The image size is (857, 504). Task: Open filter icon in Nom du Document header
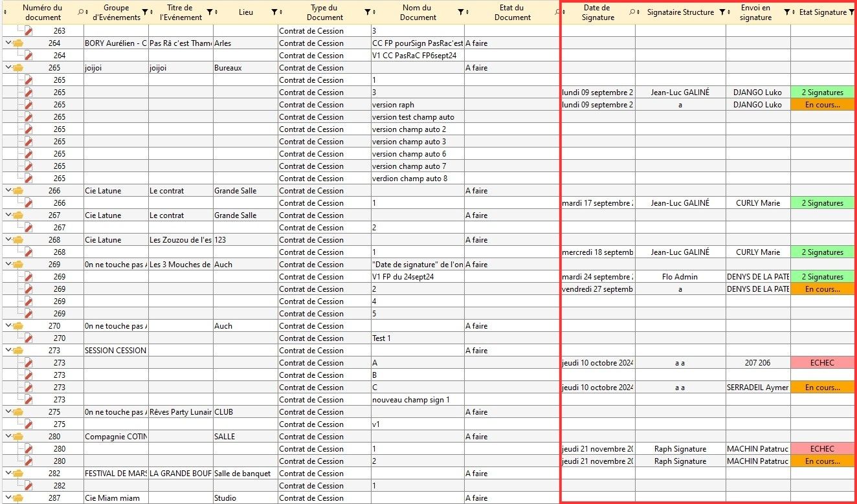[x=460, y=12]
